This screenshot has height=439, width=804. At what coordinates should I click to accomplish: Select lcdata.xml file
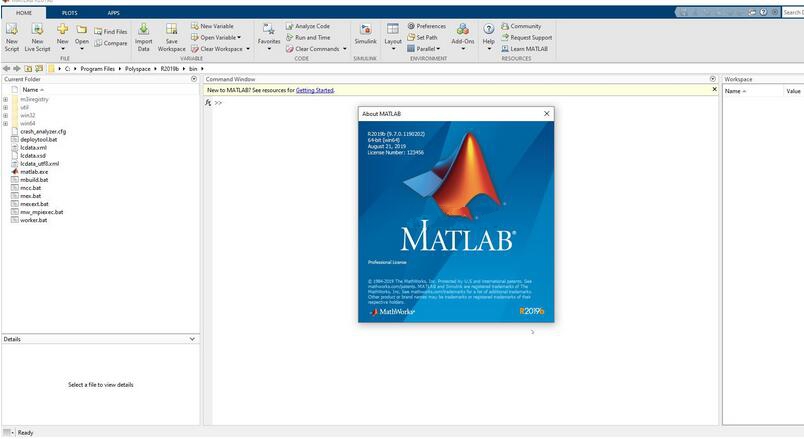click(x=33, y=147)
